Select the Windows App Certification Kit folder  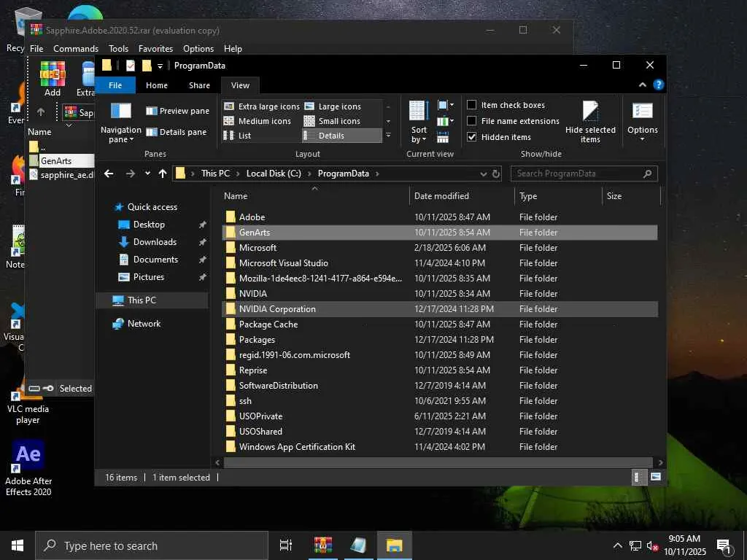pos(440,447)
